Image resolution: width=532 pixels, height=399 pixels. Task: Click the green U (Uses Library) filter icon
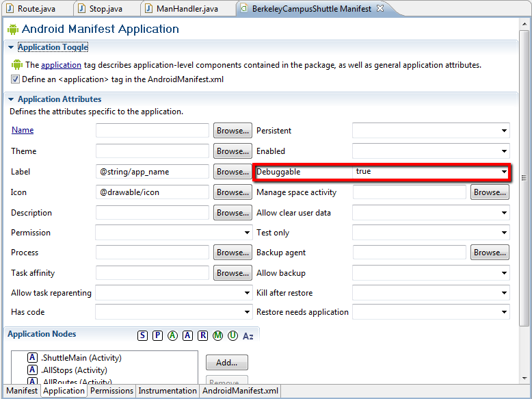(x=233, y=335)
